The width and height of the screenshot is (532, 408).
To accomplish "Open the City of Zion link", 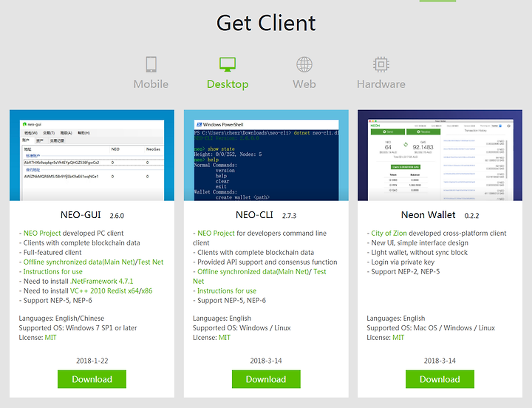I will tap(389, 233).
